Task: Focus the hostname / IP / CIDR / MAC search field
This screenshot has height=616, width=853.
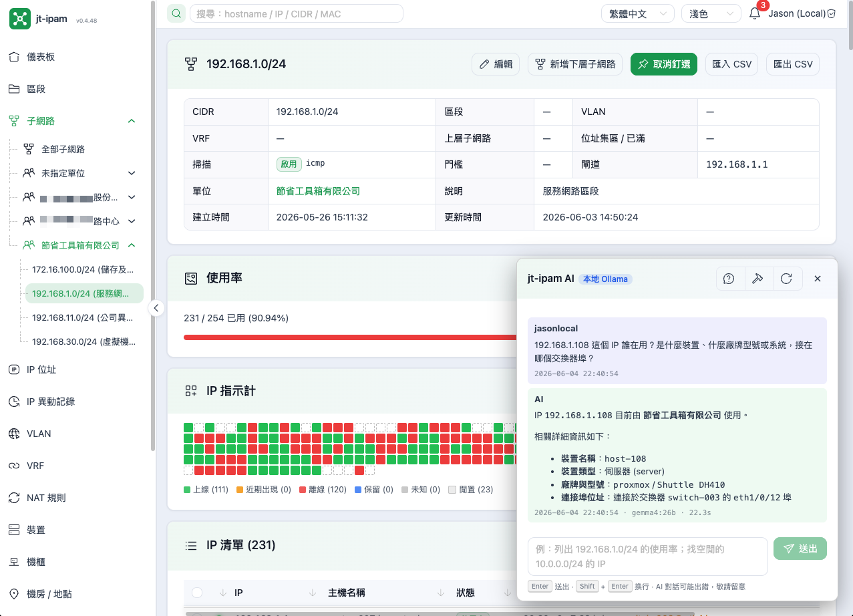Action: pos(297,13)
